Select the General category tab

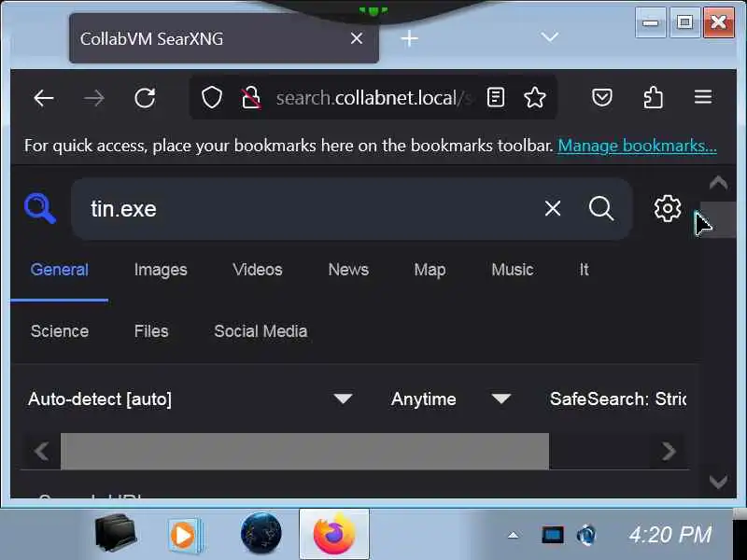pos(59,270)
